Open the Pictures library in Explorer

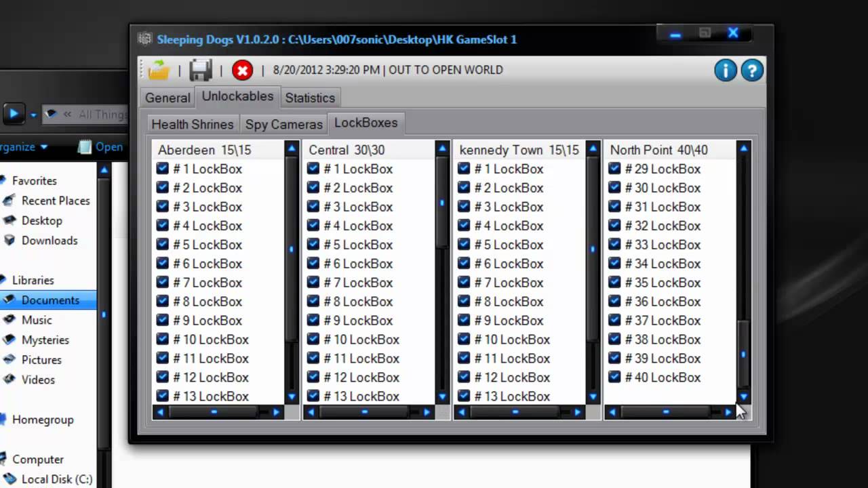click(41, 360)
